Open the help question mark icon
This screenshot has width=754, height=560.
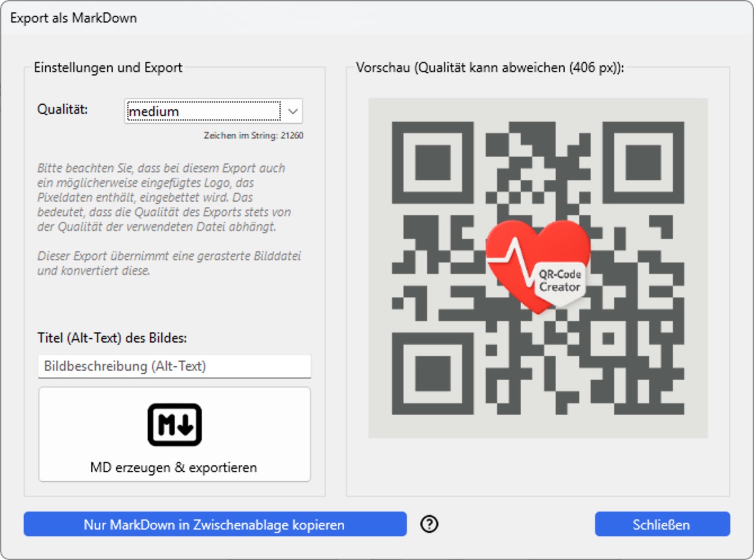pos(429,524)
